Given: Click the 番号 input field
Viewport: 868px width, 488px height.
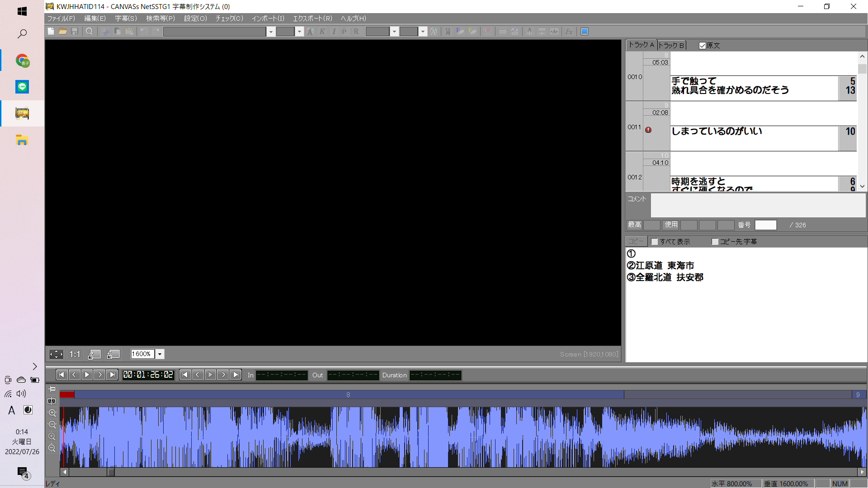Looking at the screenshot, I should tap(766, 225).
